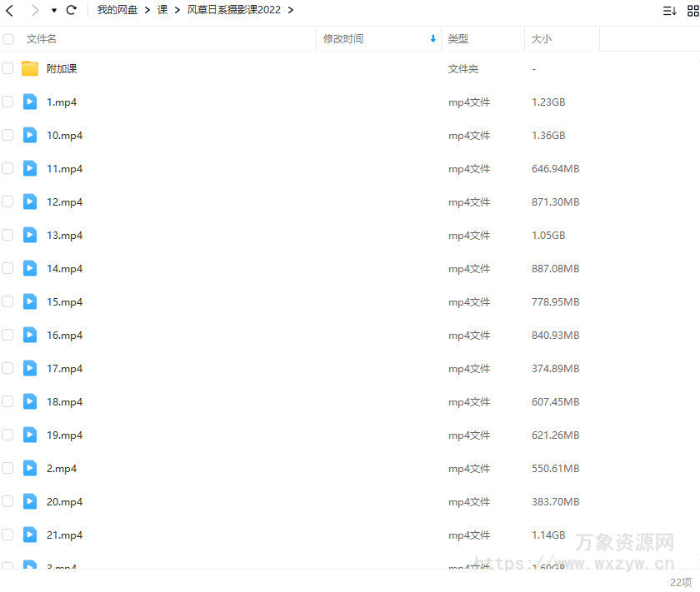Click the refresh icon
The image size is (700, 592).
[72, 10]
